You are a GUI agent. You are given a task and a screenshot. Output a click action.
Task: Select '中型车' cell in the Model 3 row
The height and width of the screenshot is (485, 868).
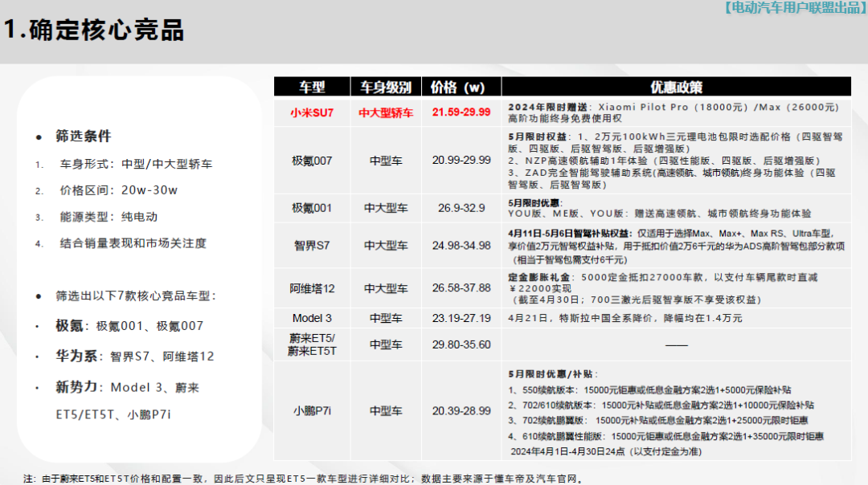pos(386,318)
